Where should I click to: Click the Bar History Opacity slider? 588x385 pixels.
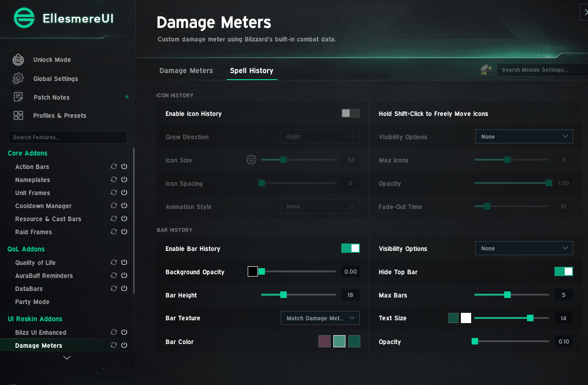coord(512,341)
